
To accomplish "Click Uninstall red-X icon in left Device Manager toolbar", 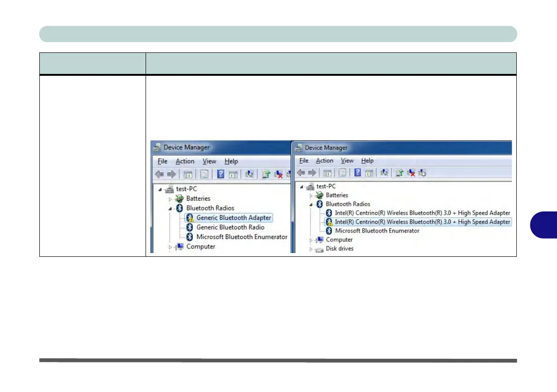I will [x=278, y=174].
